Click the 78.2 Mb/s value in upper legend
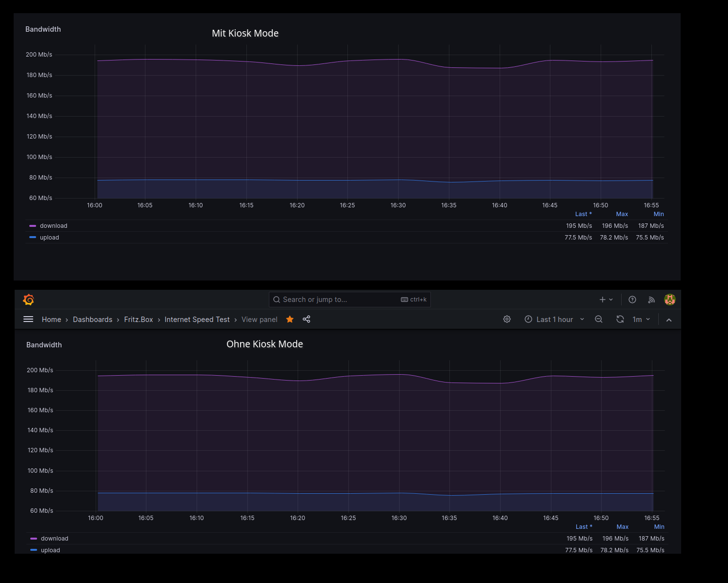The image size is (728, 583). (614, 238)
